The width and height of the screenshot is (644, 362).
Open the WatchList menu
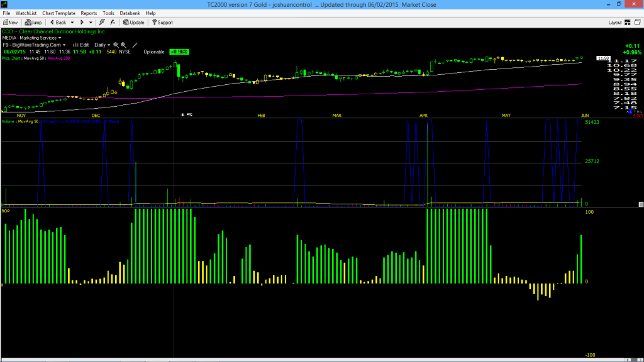[26, 13]
